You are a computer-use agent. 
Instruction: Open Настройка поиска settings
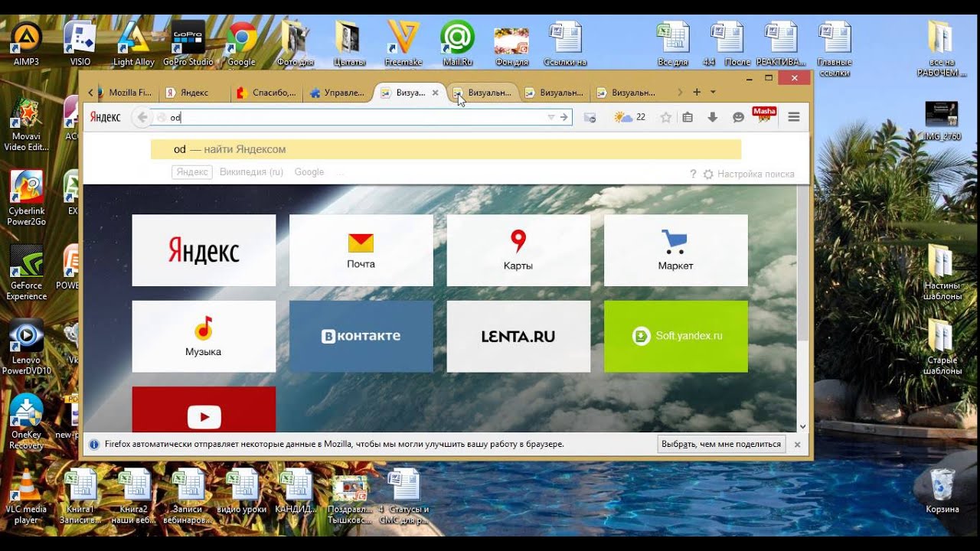749,174
